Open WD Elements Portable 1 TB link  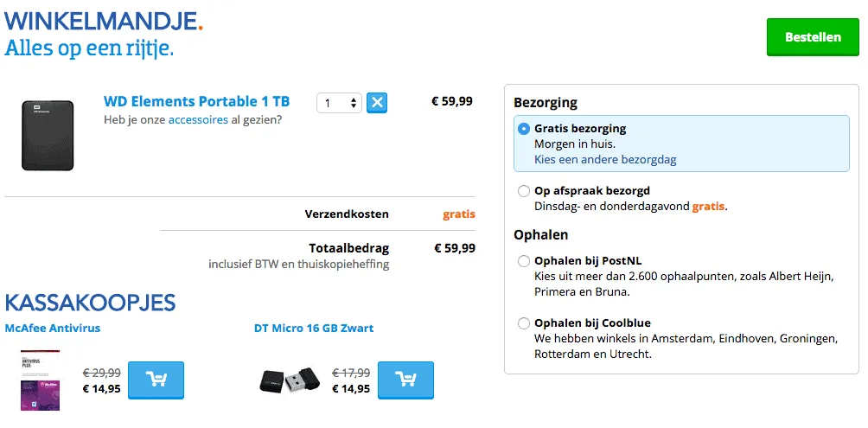coord(196,102)
